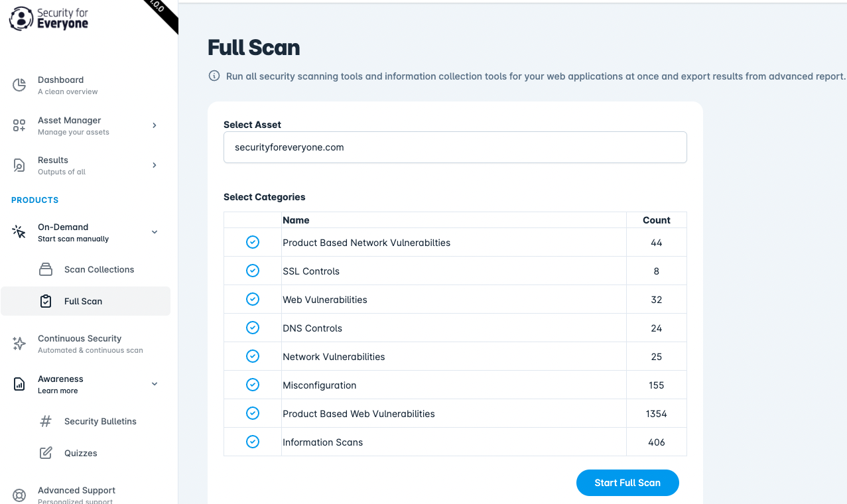
Task: Click the Advanced Support lifebuoy icon
Action: pyautogui.click(x=19, y=495)
